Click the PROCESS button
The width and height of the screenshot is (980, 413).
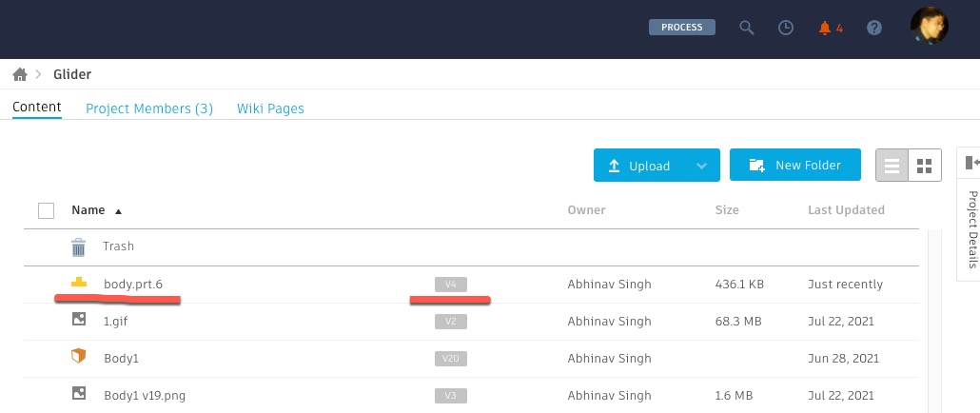click(682, 28)
